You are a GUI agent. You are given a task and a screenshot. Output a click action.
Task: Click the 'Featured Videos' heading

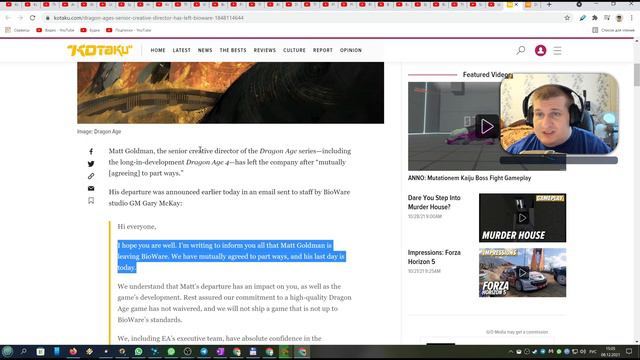click(x=488, y=75)
